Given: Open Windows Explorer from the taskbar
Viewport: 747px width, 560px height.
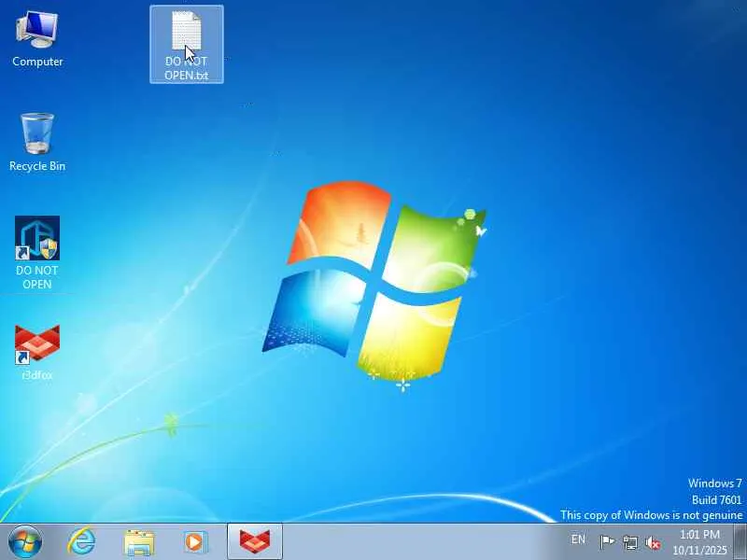Looking at the screenshot, I should [x=138, y=542].
